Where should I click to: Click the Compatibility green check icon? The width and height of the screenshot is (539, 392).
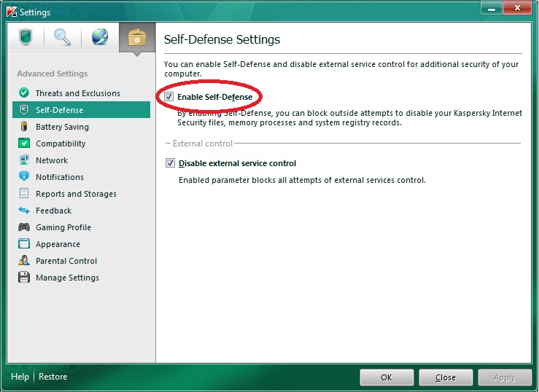tap(24, 143)
